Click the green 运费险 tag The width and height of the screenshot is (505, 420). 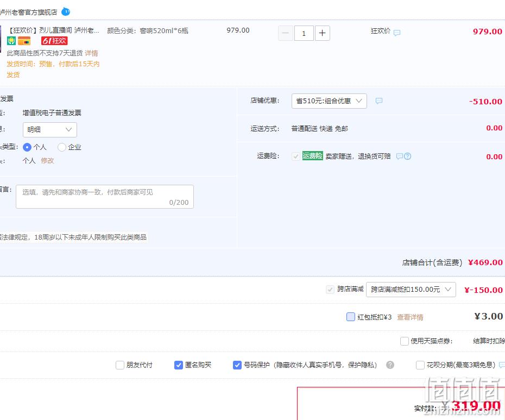312,156
